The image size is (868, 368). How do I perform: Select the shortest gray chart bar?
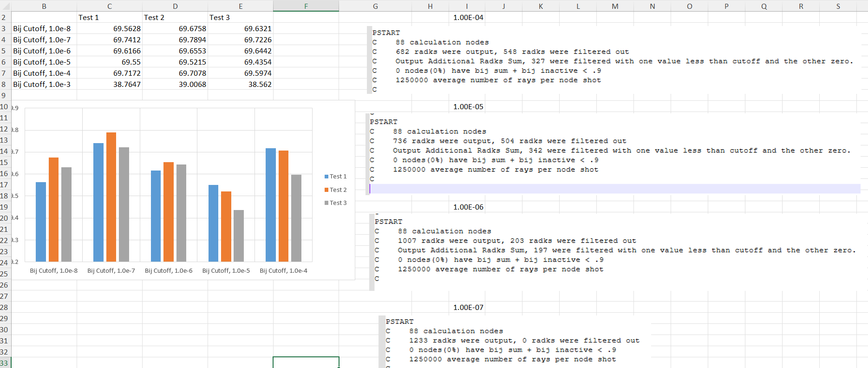tap(239, 236)
